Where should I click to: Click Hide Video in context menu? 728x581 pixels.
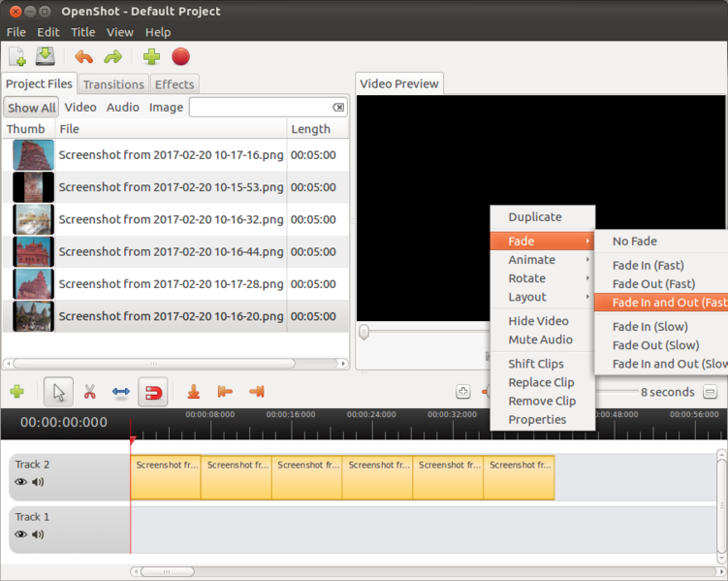(x=542, y=321)
